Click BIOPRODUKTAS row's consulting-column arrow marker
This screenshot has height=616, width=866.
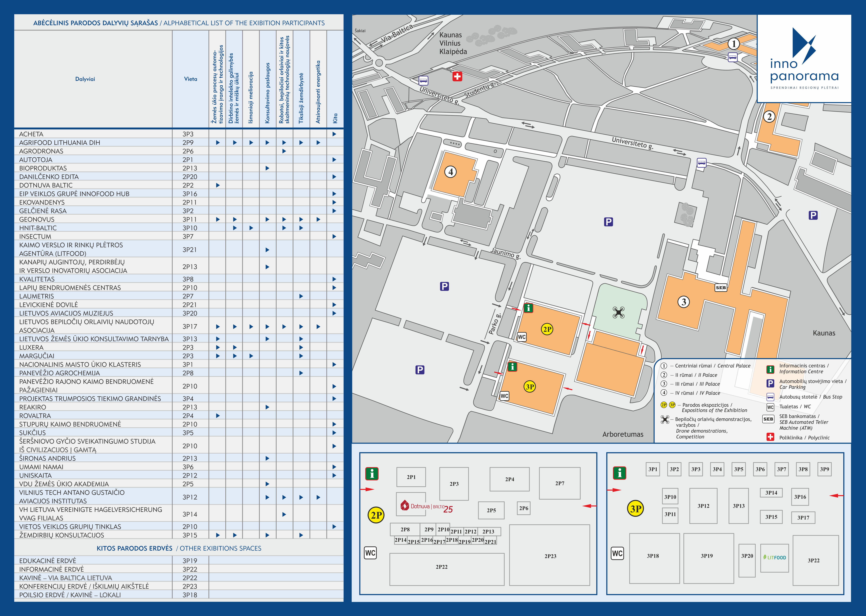tap(267, 168)
